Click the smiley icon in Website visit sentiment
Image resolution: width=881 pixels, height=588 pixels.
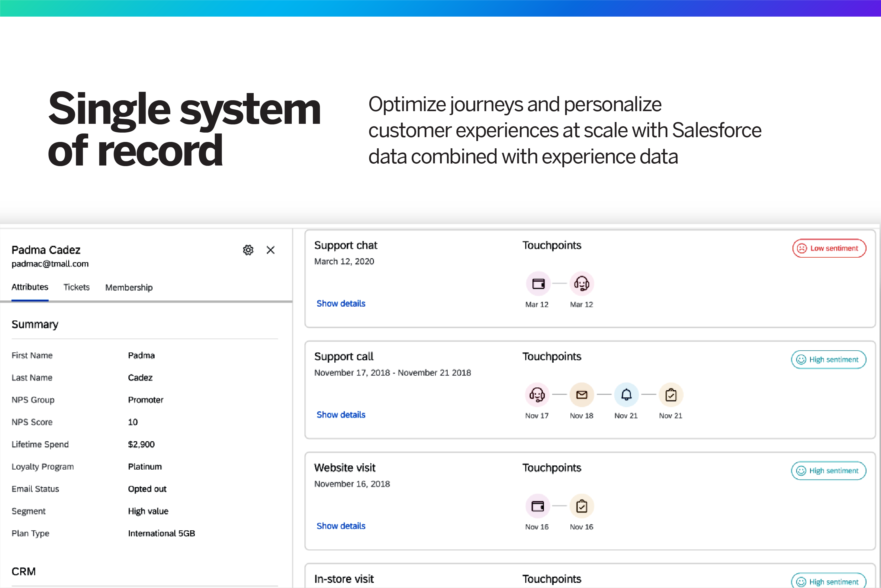pyautogui.click(x=801, y=471)
